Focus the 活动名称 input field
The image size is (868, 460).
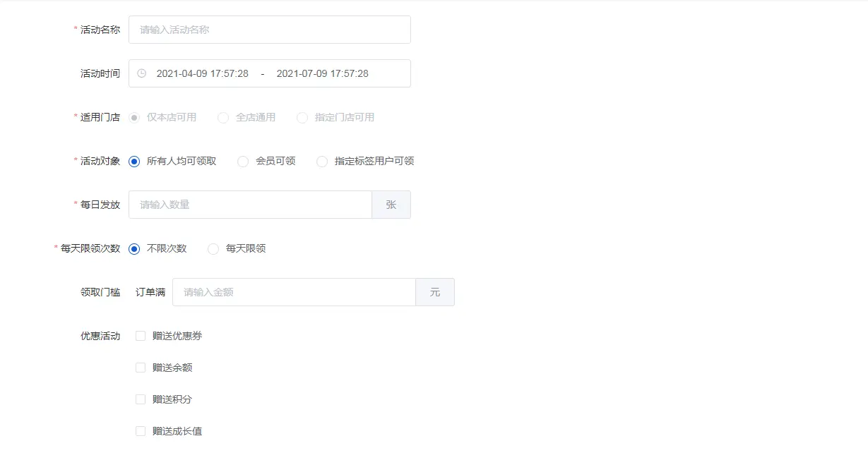pos(270,30)
